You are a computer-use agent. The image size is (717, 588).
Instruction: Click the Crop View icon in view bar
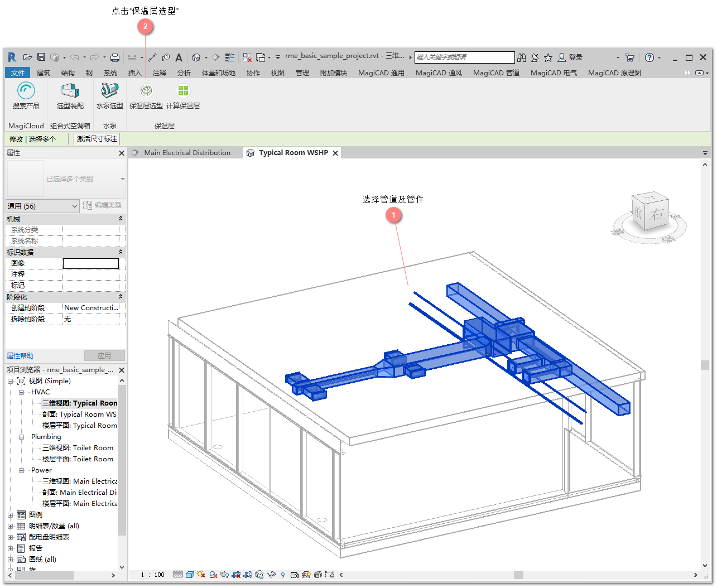click(236, 575)
